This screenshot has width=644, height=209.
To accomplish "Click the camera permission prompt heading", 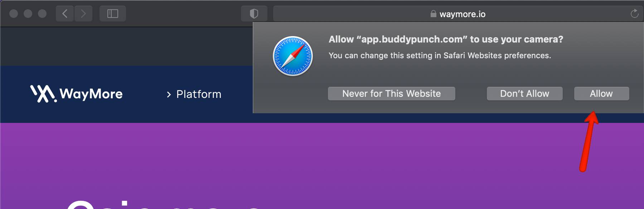I will coord(446,39).
